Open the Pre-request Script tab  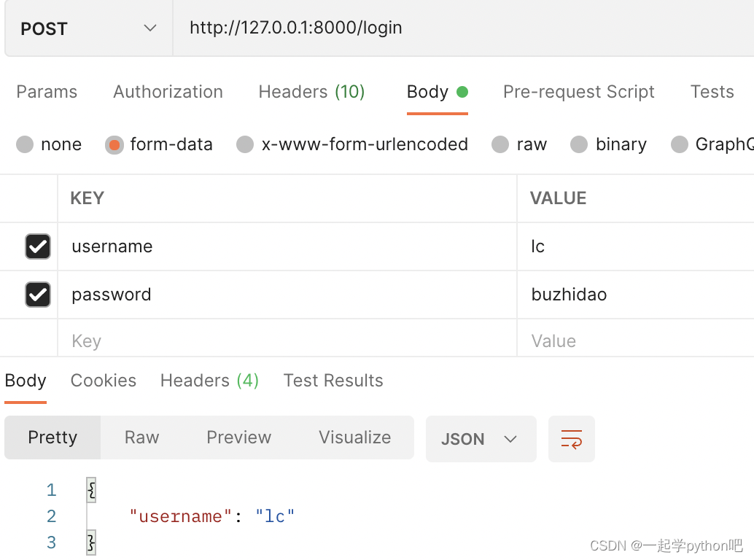coord(578,92)
